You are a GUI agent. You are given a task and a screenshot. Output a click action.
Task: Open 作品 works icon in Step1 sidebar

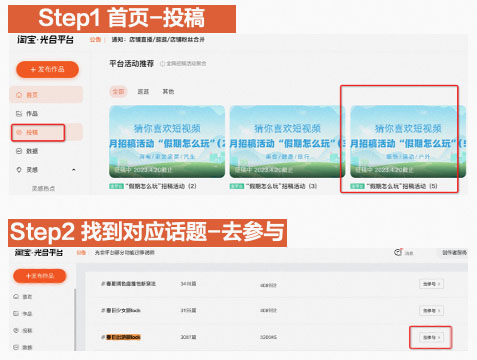19,114
